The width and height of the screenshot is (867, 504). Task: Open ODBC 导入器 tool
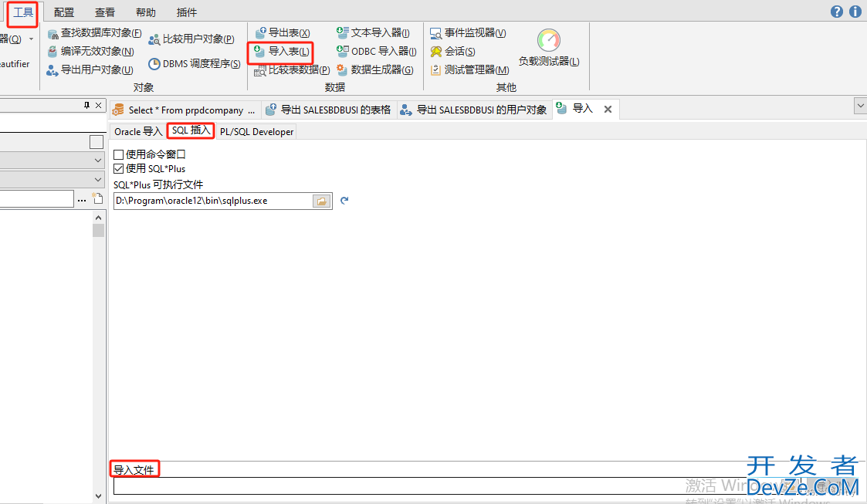(377, 52)
